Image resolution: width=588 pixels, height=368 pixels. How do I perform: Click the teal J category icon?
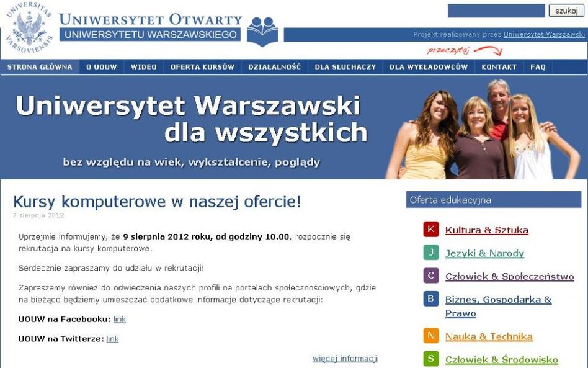[431, 253]
